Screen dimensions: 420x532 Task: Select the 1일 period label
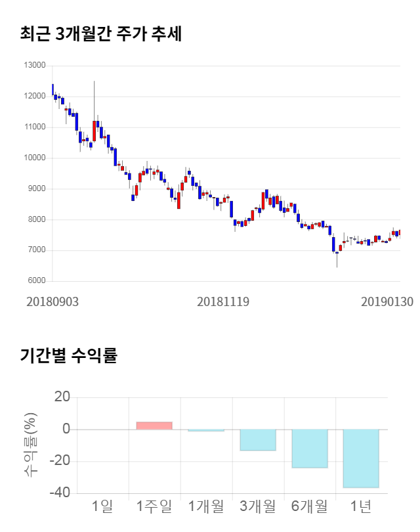pos(102,506)
